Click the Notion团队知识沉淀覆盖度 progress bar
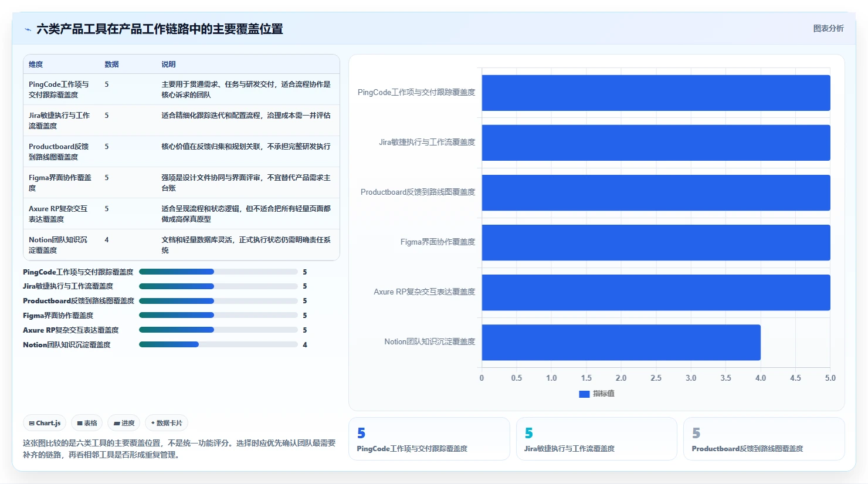The width and height of the screenshot is (868, 484). [x=218, y=344]
